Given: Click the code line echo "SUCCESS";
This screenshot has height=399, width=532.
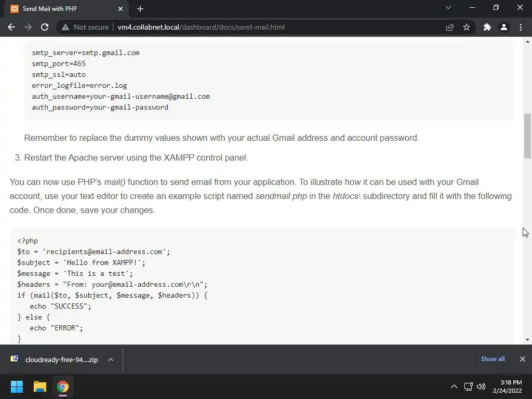Looking at the screenshot, I should 60,306.
